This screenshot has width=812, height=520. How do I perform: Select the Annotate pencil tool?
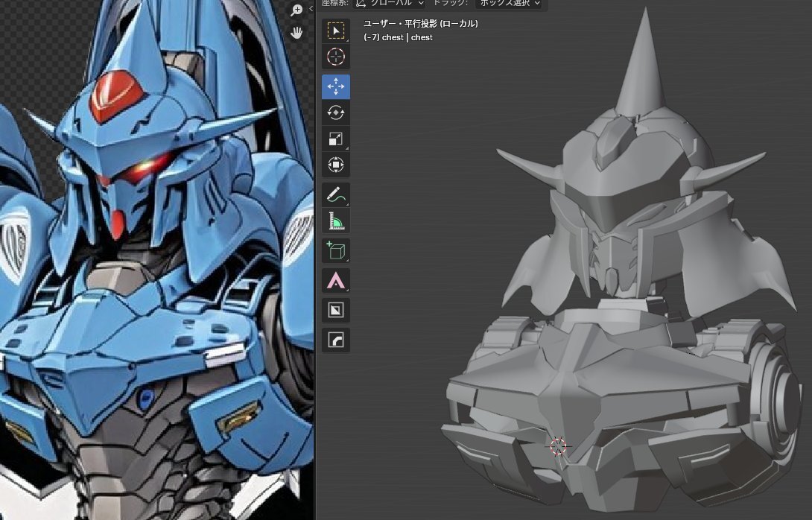(335, 195)
